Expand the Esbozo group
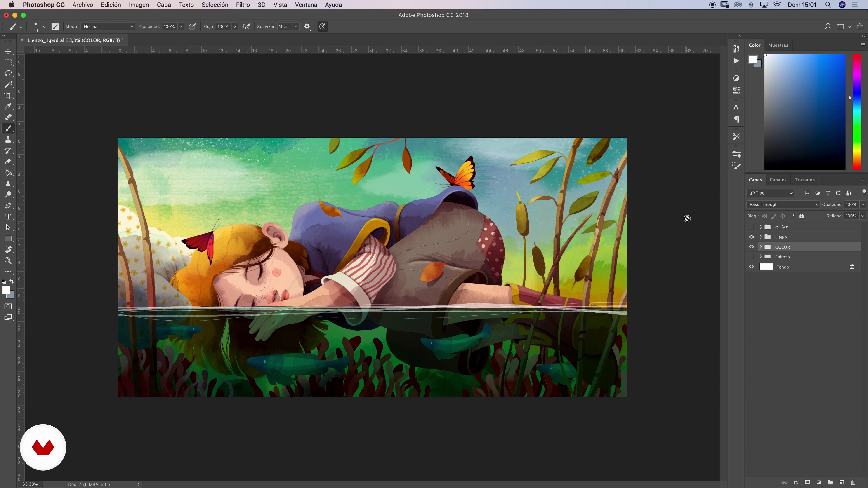The height and width of the screenshot is (488, 868). [760, 257]
